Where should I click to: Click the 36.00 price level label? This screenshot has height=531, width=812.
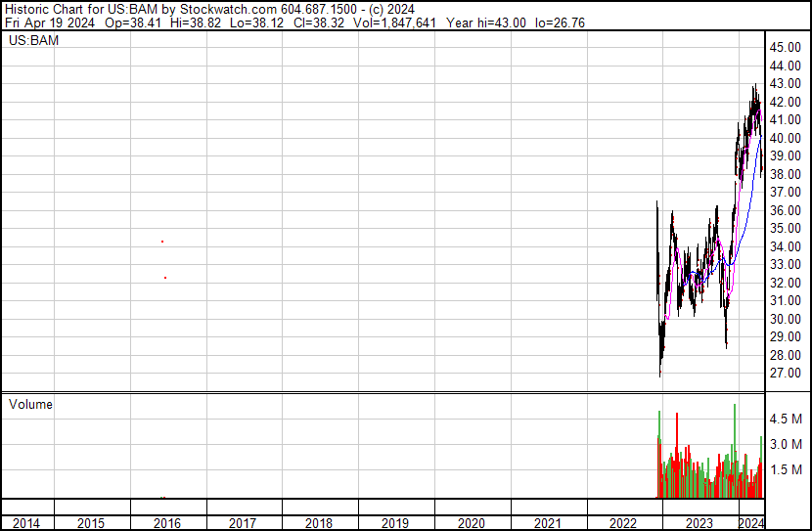pyautogui.click(x=786, y=210)
